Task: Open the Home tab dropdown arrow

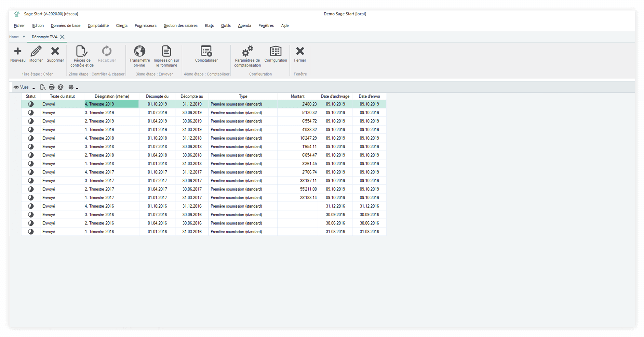Action: point(24,37)
